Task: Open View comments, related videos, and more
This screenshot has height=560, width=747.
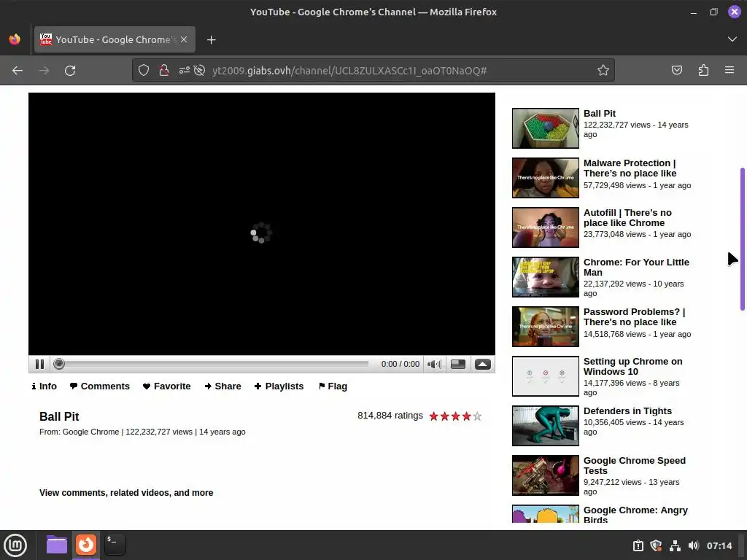Action: [x=126, y=493]
